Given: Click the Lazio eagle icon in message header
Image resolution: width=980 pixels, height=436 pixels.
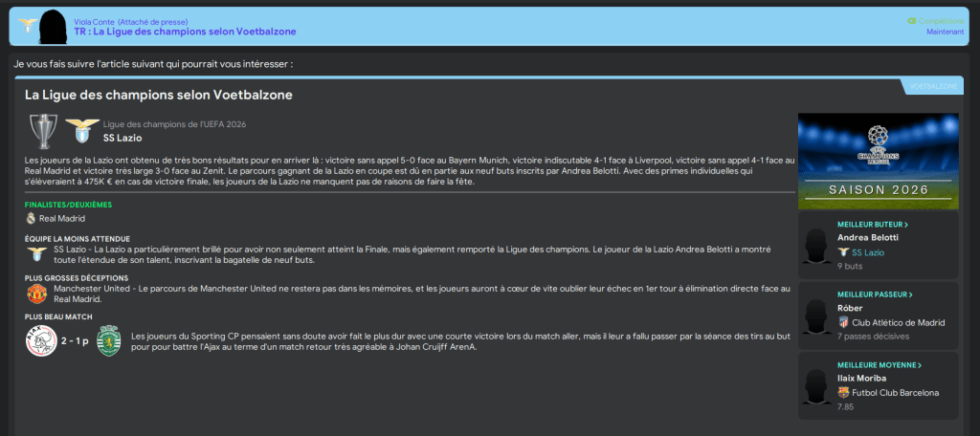Looking at the screenshot, I should click(29, 25).
